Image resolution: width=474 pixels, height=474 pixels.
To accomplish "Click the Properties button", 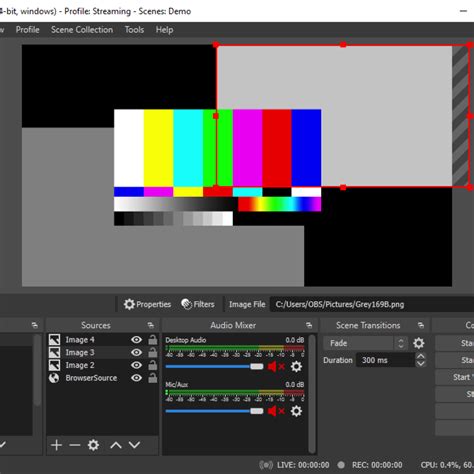I will pos(147,304).
